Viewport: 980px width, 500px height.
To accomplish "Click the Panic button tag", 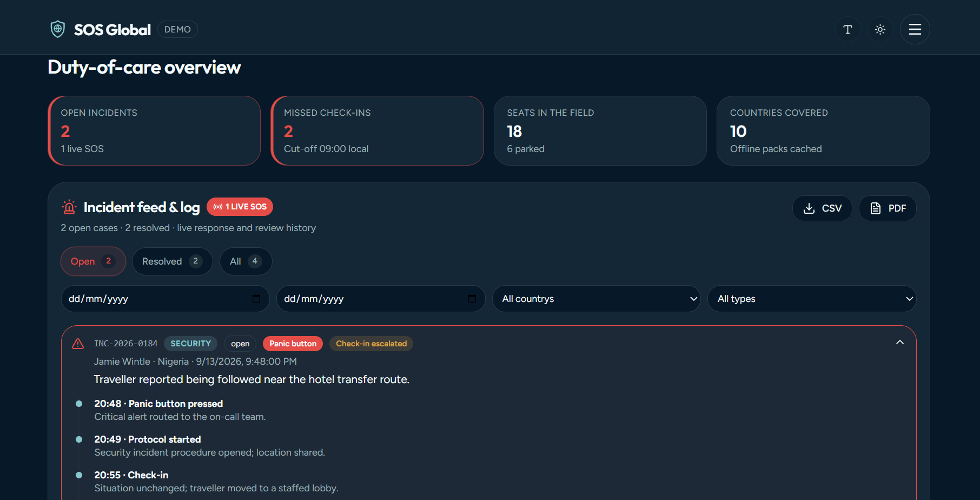I will pyautogui.click(x=293, y=344).
